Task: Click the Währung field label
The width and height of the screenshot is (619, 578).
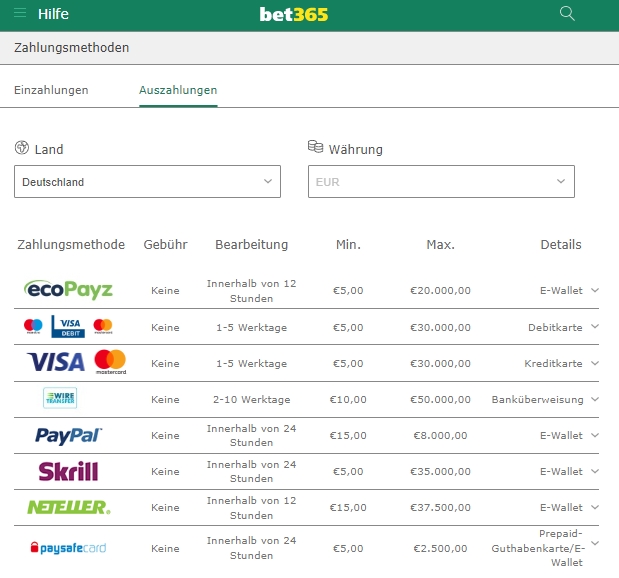Action: tap(356, 149)
